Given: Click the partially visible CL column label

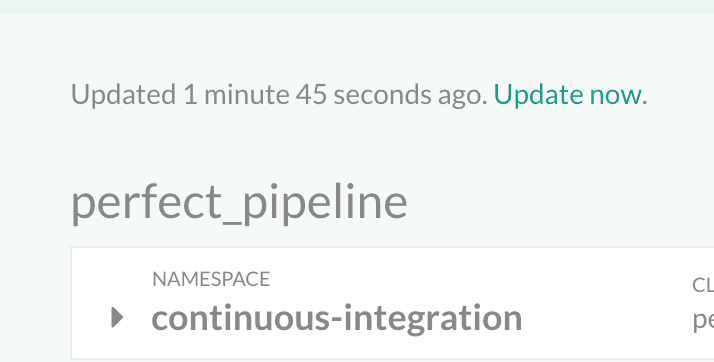Looking at the screenshot, I should pos(703,285).
